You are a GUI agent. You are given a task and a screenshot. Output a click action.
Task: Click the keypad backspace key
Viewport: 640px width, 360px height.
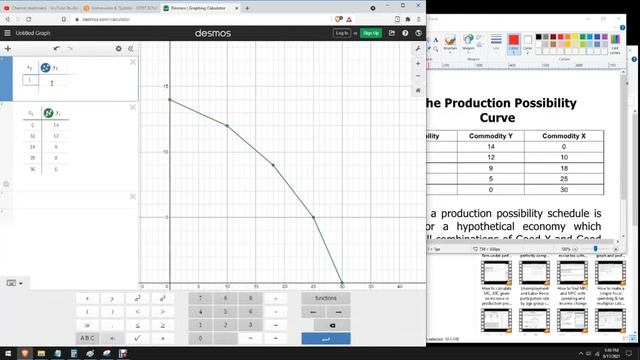(x=332, y=325)
